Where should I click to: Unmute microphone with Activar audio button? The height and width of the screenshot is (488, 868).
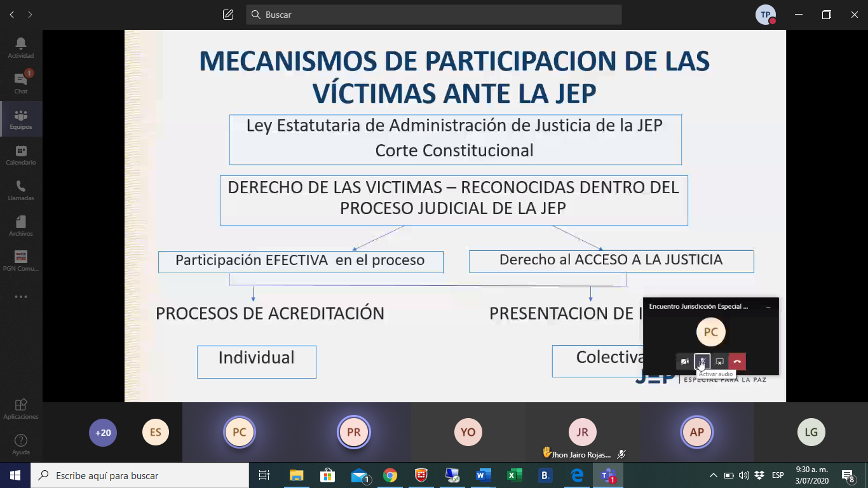point(702,362)
